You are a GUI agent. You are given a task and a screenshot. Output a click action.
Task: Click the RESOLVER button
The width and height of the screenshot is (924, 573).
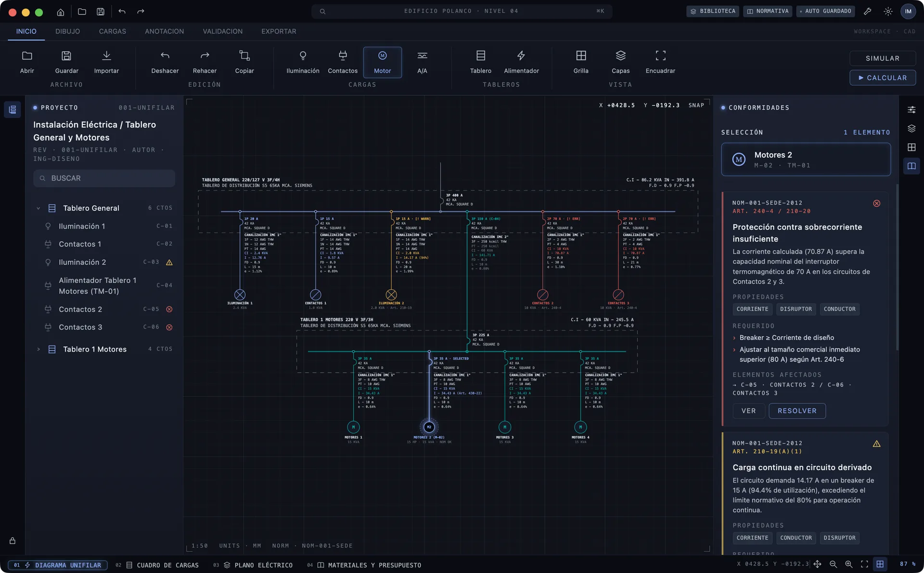(x=797, y=411)
